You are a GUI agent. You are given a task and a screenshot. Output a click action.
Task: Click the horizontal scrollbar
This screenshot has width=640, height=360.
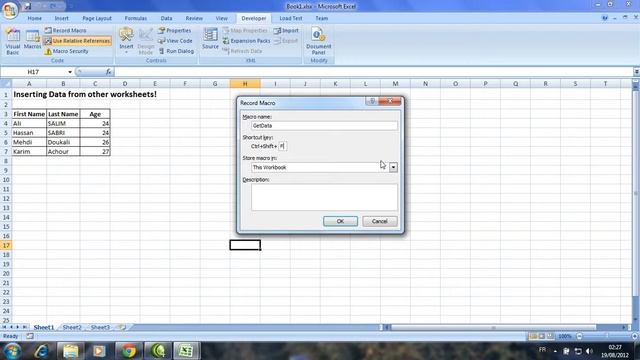point(494,327)
